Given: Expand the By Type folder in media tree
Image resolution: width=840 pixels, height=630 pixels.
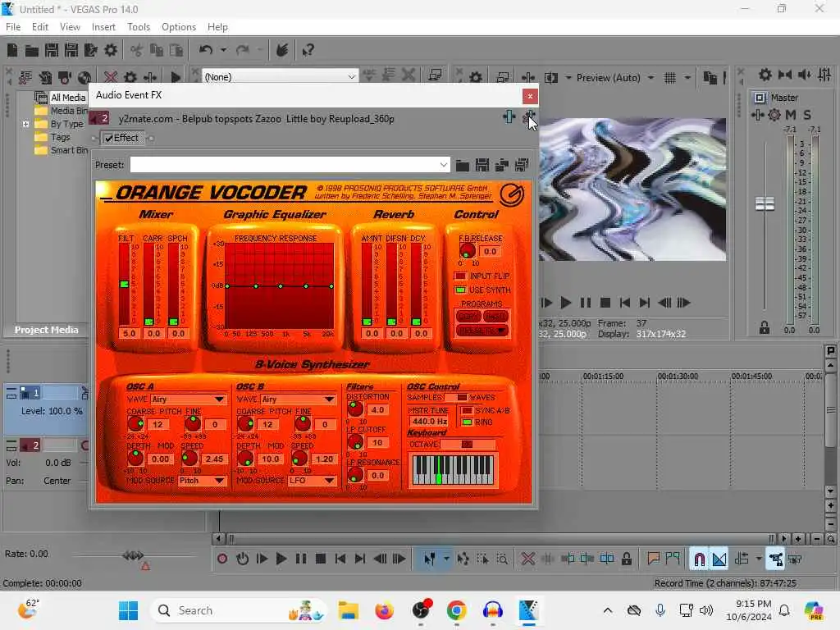Looking at the screenshot, I should [x=25, y=124].
